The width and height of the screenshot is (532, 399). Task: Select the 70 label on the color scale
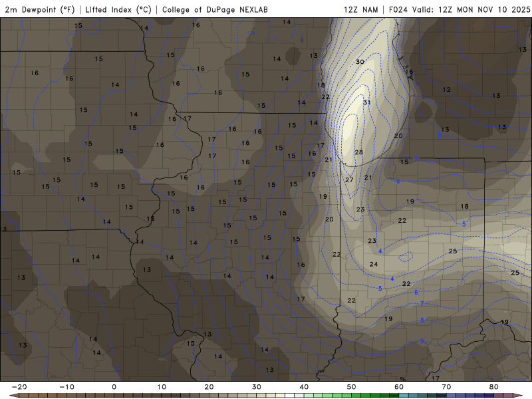(446, 387)
